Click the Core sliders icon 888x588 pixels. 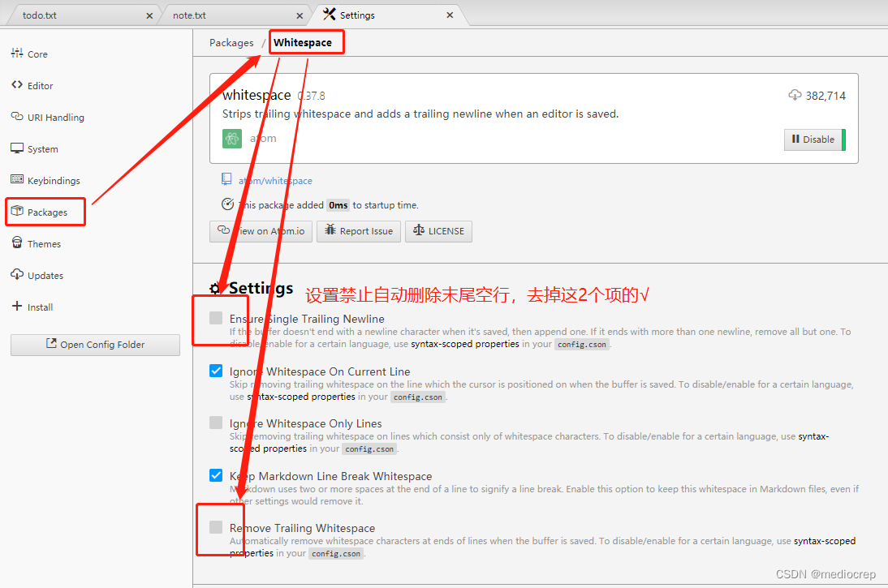point(17,54)
